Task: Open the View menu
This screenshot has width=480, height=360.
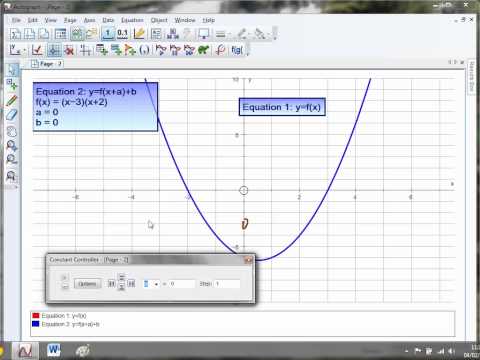Action: coord(51,20)
